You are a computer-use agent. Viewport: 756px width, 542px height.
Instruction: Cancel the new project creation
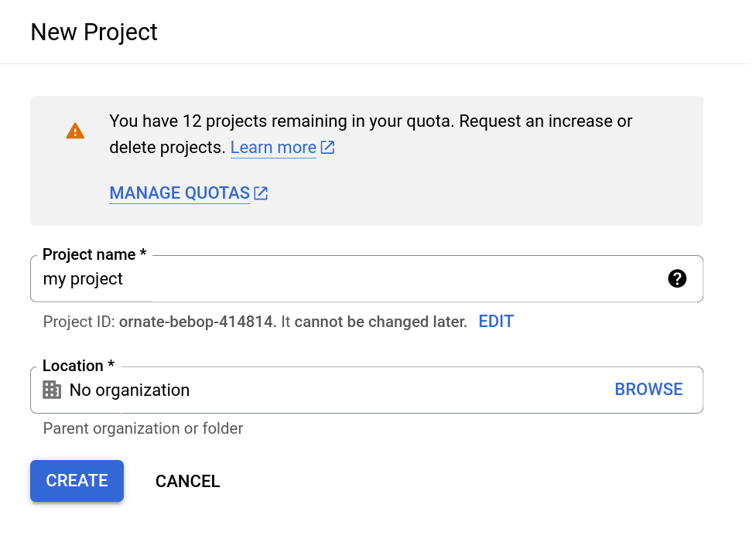187,481
